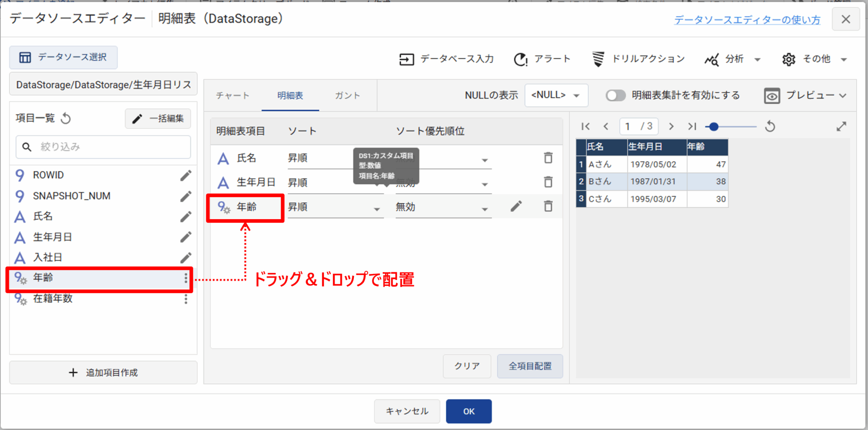Screen dimensions: 868x430
Task: Adjust the preview zoom slider handle
Action: click(x=714, y=127)
